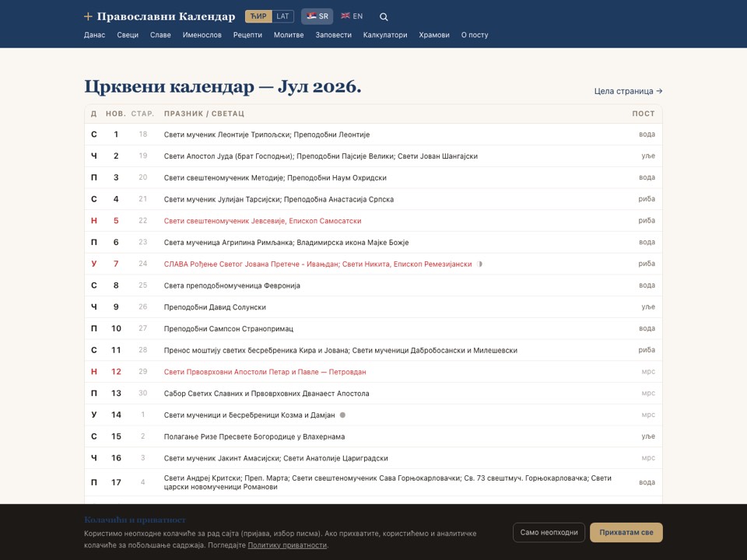This screenshot has height=560, width=747.
Task: Click мрс label in Петровдан row
Action: pos(648,372)
